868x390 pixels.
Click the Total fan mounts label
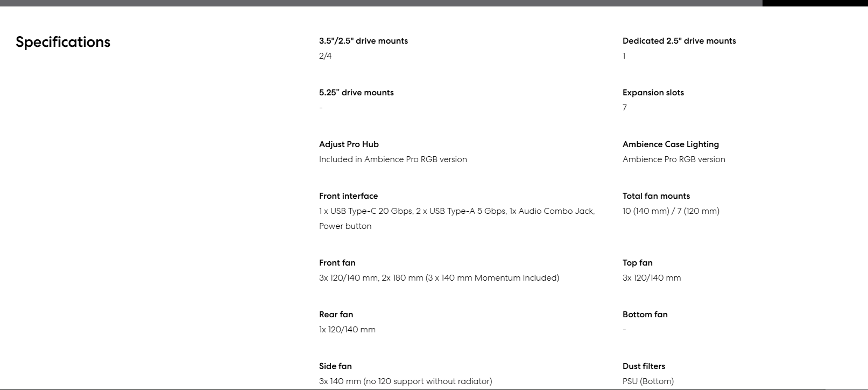coord(656,196)
